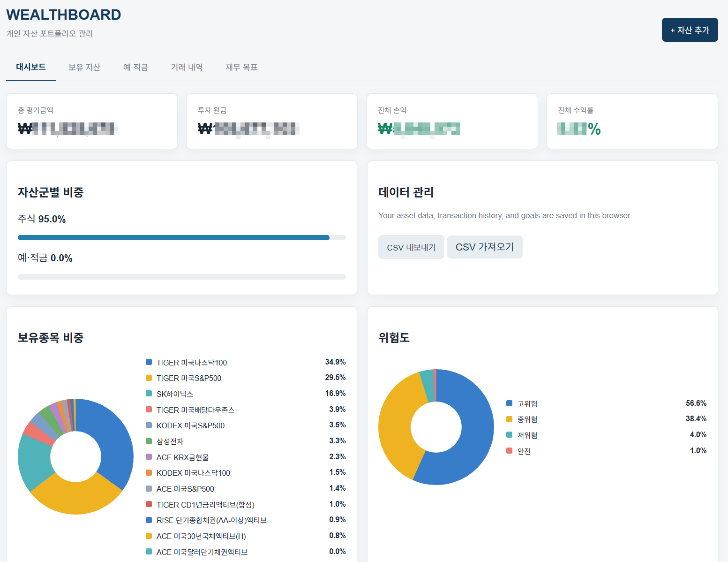Click the 예·적금 0.0% progress bar
Screen dimensions: 728x562
pyautogui.click(x=181, y=277)
